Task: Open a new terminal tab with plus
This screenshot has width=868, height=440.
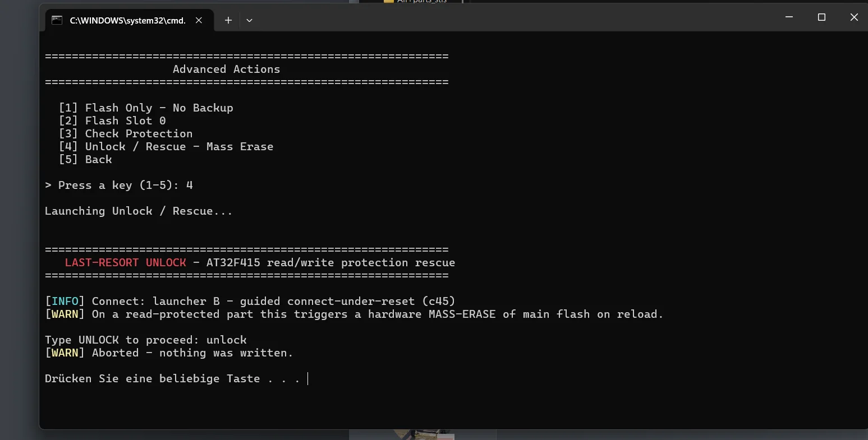Action: (228, 20)
